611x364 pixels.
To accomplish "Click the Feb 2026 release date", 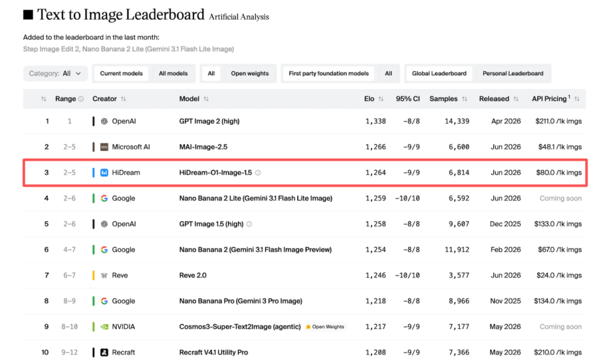I will 506,250.
